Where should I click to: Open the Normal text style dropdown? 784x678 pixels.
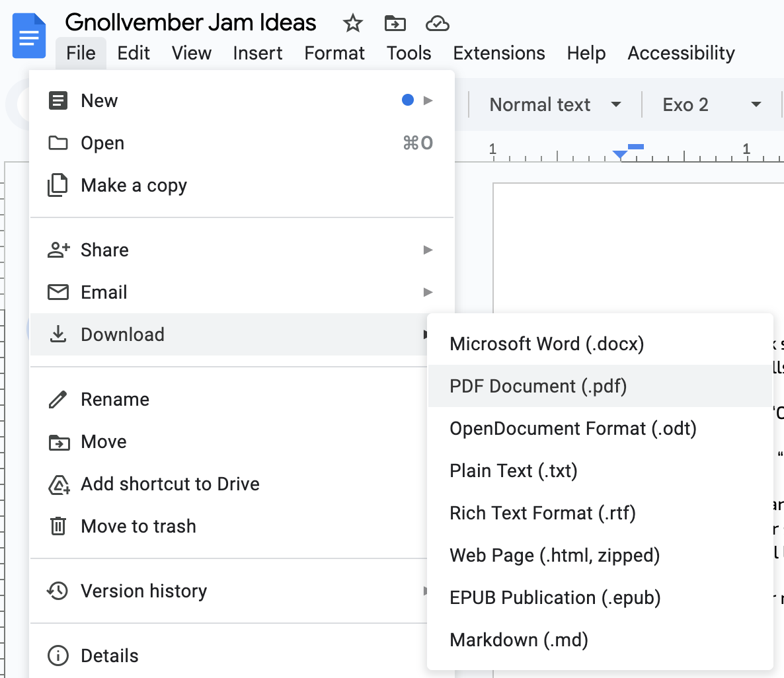555,104
